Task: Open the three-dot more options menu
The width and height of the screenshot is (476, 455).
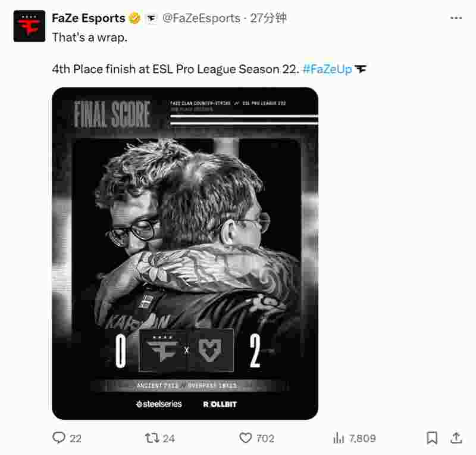Action: tap(456, 18)
